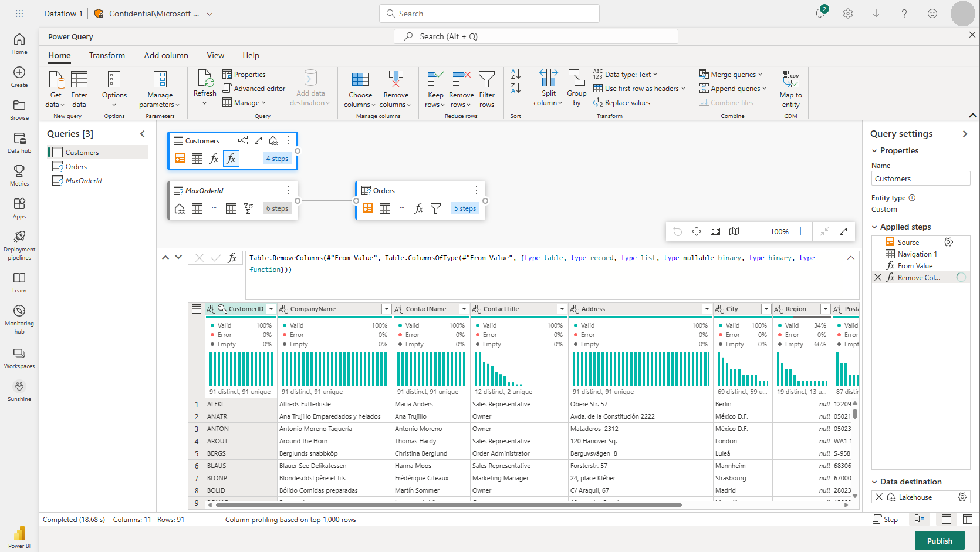Click the 5 steps link on Orders
The image size is (980, 552).
click(465, 208)
